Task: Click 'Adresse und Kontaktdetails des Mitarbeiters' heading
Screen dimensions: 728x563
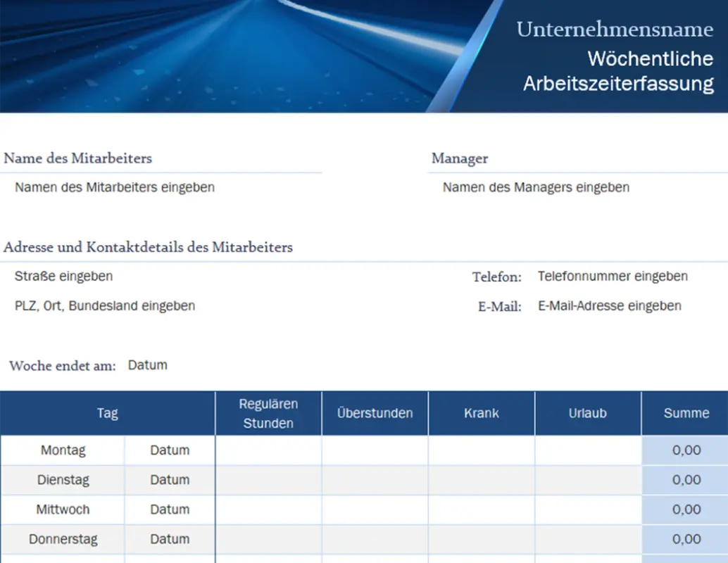Action: tap(148, 247)
